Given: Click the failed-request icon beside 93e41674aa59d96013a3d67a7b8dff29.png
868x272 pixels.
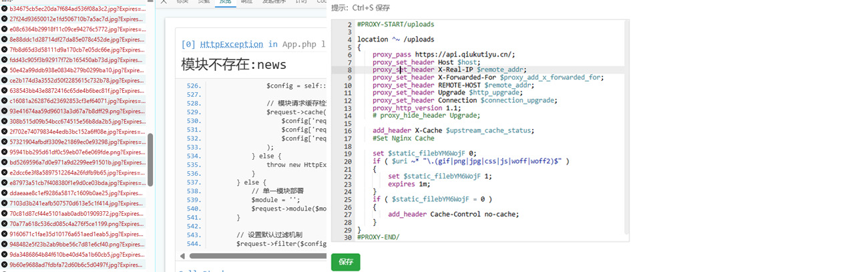Looking at the screenshot, I should [x=5, y=111].
